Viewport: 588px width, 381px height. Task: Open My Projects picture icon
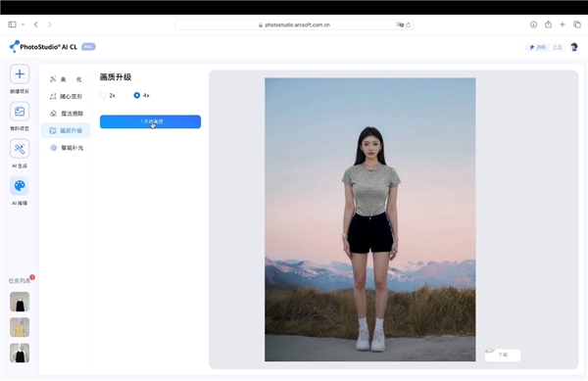(x=20, y=112)
